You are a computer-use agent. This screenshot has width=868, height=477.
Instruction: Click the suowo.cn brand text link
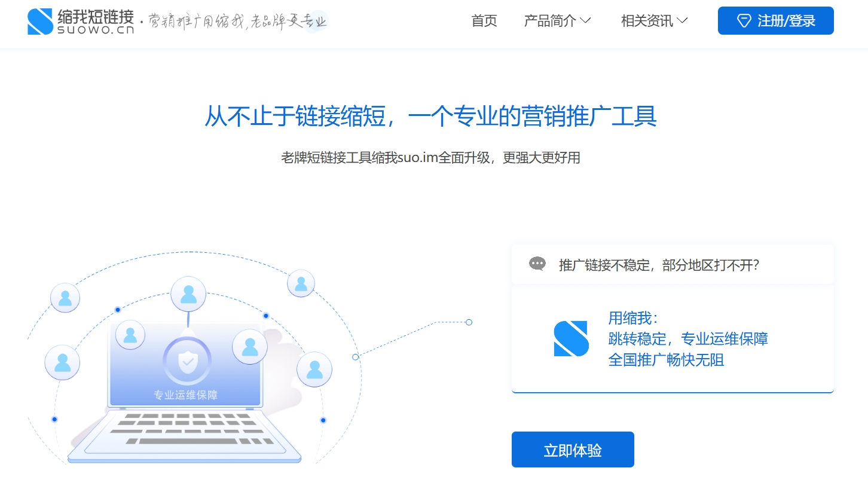pyautogui.click(x=96, y=29)
